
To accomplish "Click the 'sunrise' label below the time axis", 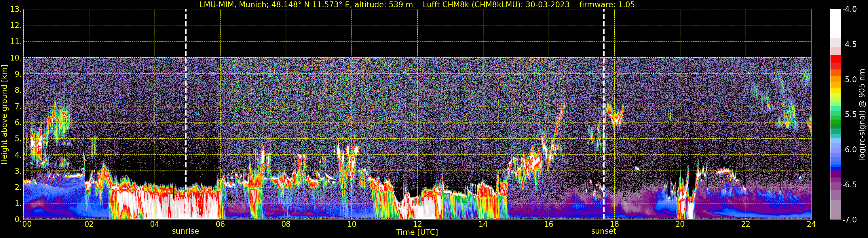I will coord(185,231).
